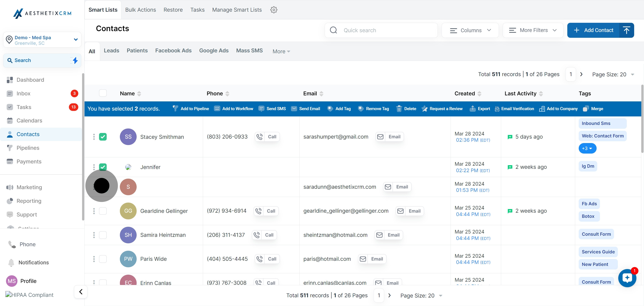Click the Add Contact button
This screenshot has width=644, height=306.
(593, 30)
